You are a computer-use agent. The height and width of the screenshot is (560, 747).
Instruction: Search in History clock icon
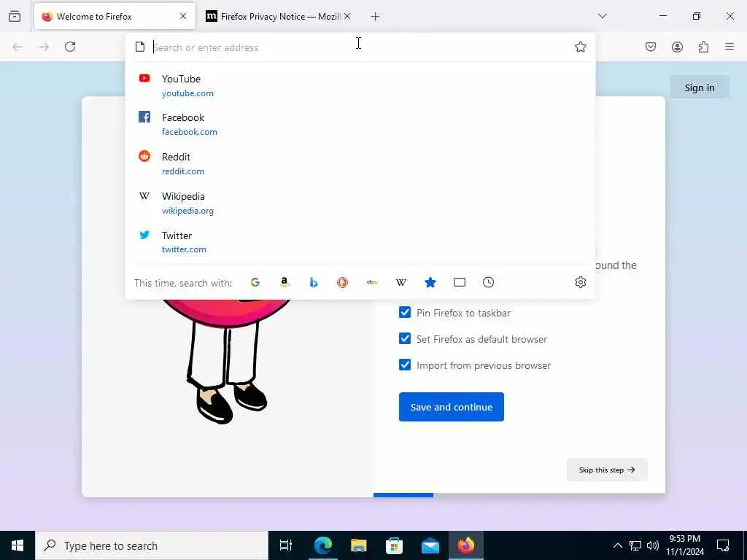(488, 282)
